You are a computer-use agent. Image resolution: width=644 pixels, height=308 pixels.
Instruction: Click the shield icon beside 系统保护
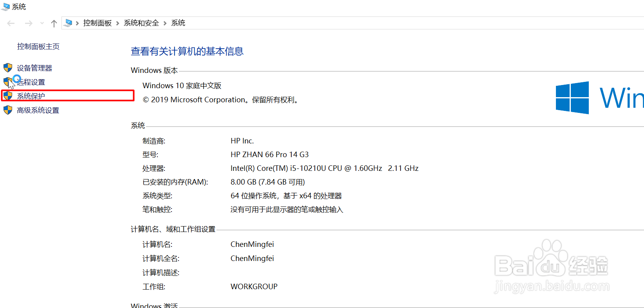[x=8, y=96]
